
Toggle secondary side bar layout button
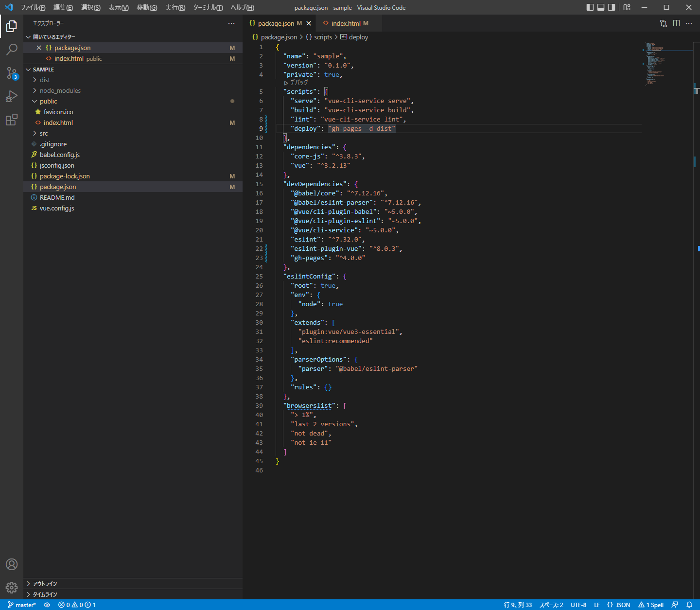point(612,7)
